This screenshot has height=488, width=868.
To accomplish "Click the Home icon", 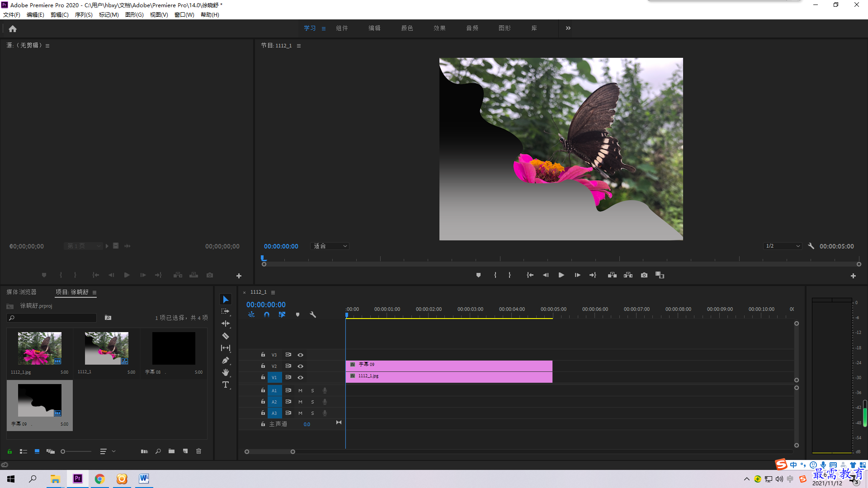I will pyautogui.click(x=13, y=28).
